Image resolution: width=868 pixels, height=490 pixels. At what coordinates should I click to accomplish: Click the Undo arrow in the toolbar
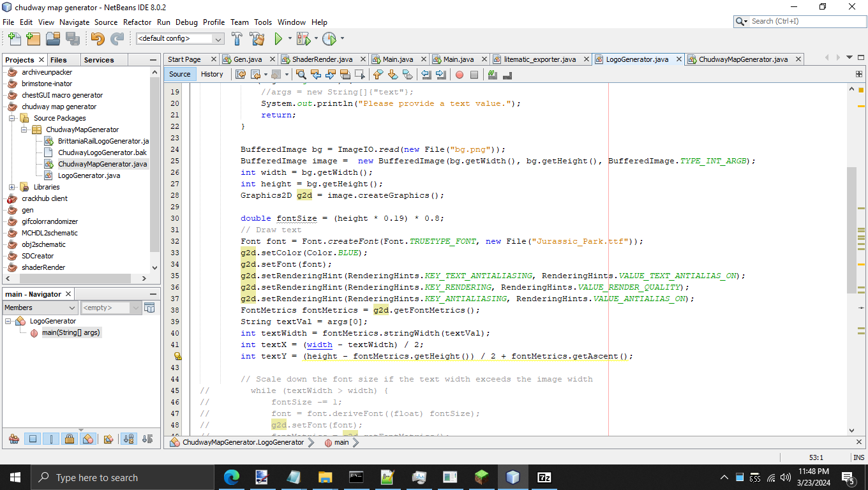pos(97,39)
